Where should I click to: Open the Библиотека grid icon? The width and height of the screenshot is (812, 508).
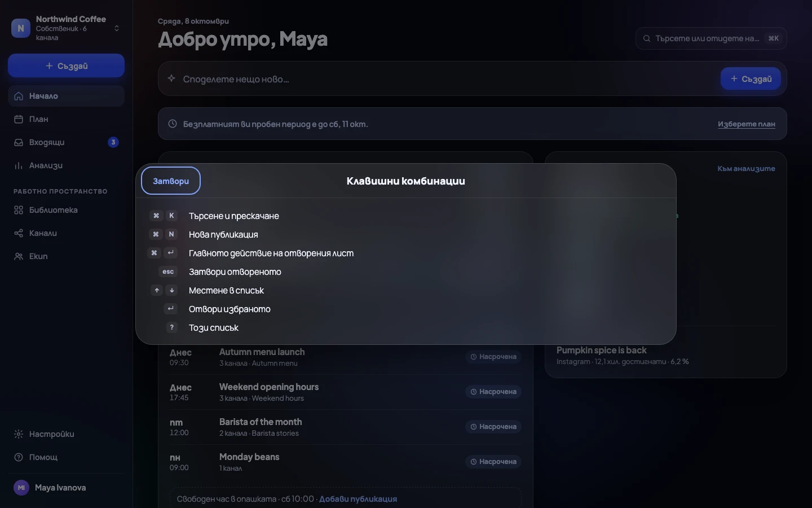(x=19, y=210)
